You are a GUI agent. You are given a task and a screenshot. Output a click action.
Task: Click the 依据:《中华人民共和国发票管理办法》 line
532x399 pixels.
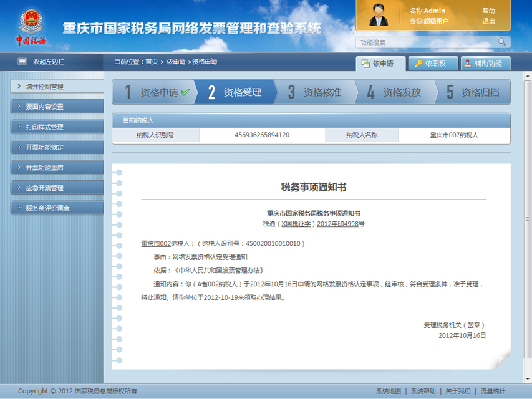point(209,271)
